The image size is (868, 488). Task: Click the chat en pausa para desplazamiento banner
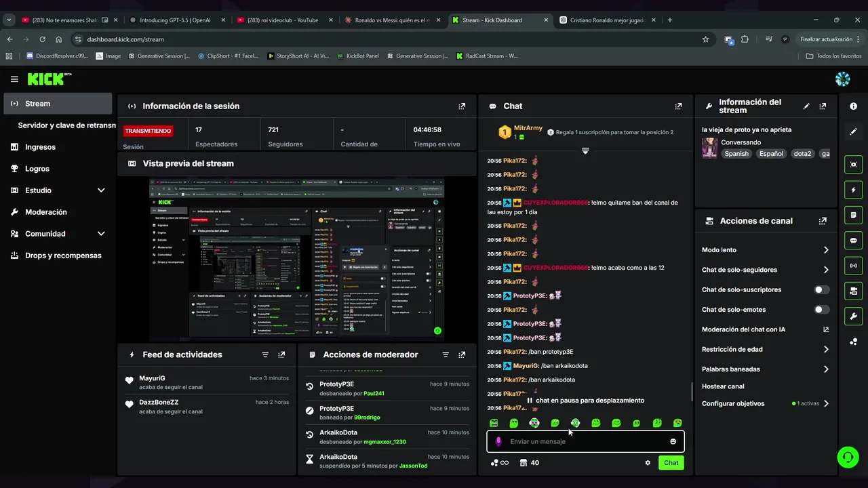click(585, 401)
